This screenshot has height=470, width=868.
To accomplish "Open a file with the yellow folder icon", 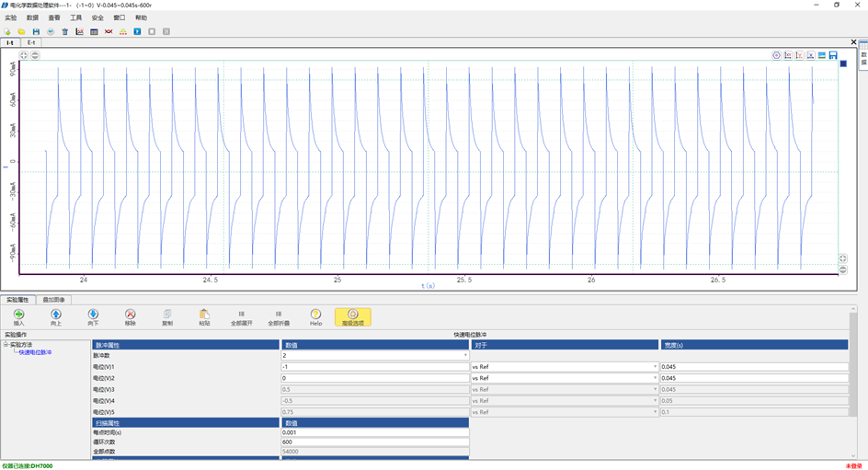I will click(21, 31).
